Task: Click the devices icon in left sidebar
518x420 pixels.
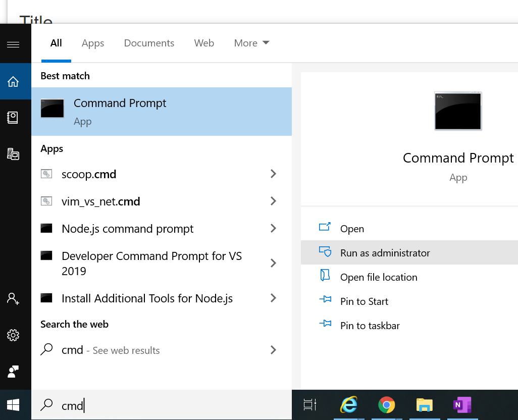Action: tap(13, 154)
